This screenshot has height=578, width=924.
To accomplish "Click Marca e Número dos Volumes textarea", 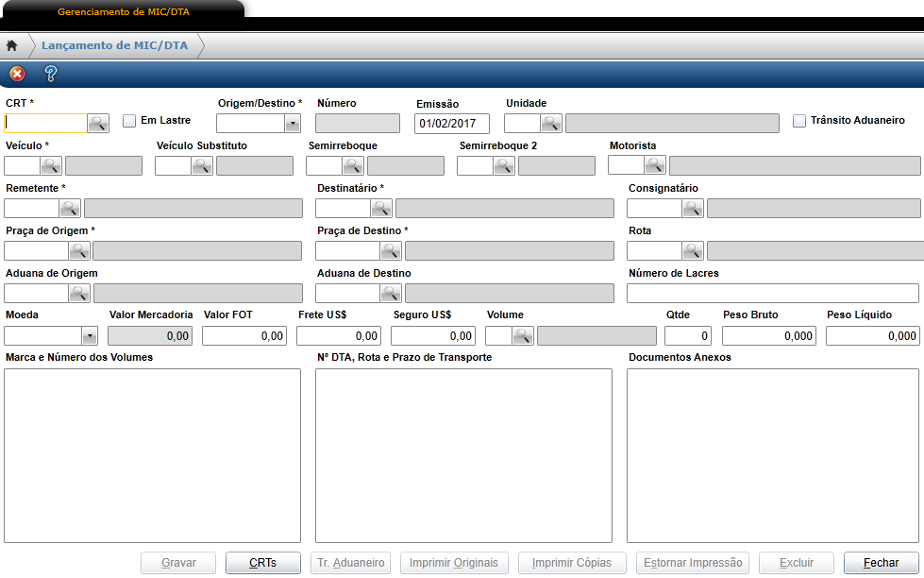I will [x=152, y=455].
